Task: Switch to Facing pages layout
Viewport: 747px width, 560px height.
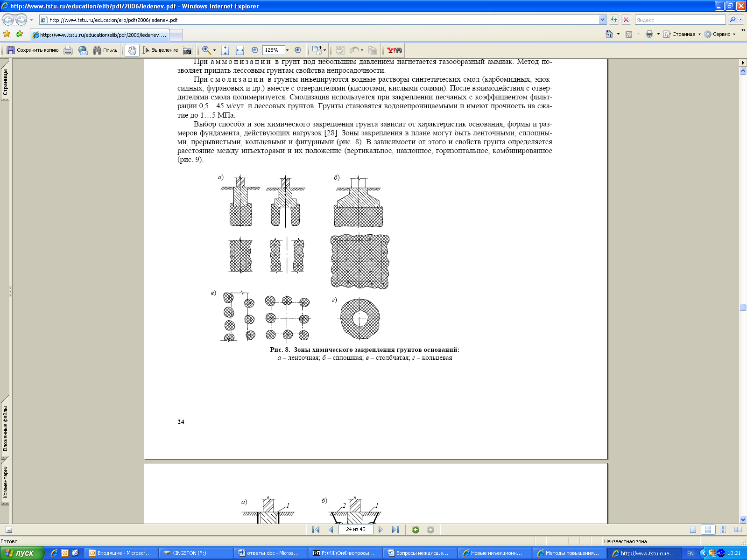Action: click(738, 529)
